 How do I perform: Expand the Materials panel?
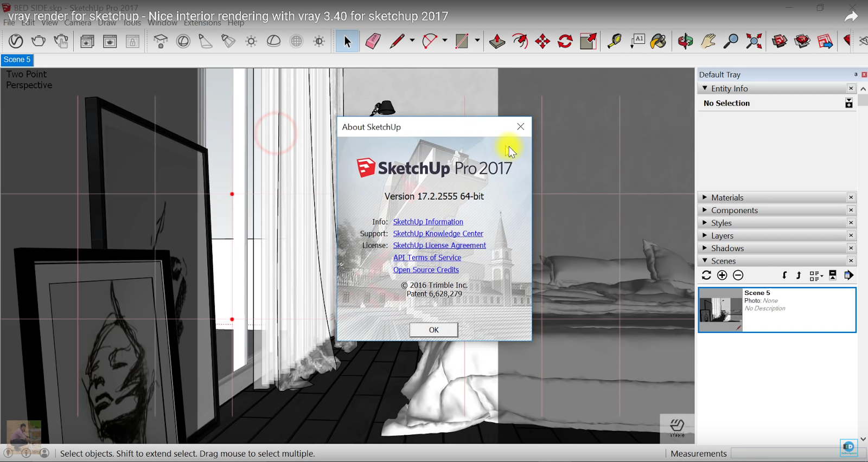point(705,197)
